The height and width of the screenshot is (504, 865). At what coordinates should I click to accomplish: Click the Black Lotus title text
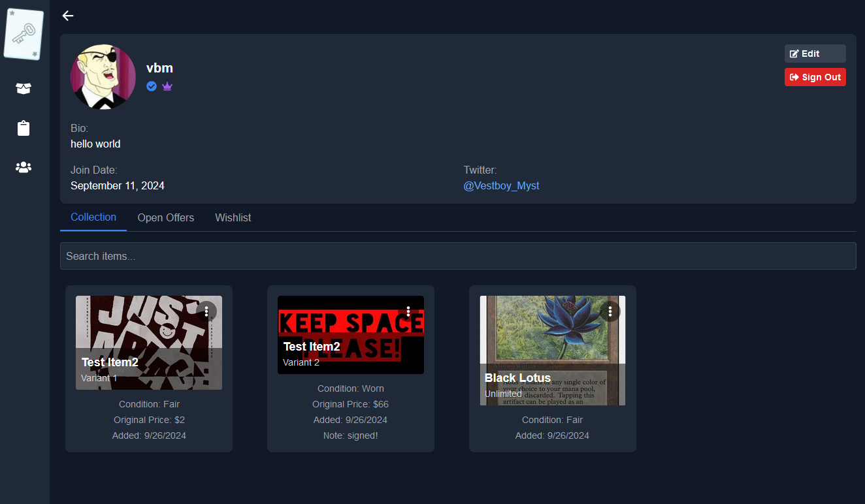[517, 378]
